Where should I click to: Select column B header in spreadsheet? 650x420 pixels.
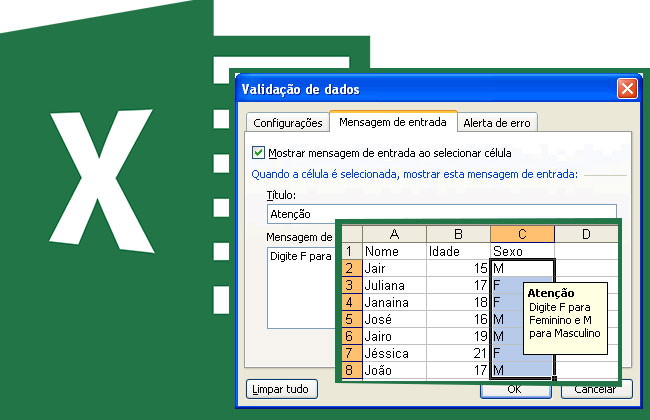458,234
